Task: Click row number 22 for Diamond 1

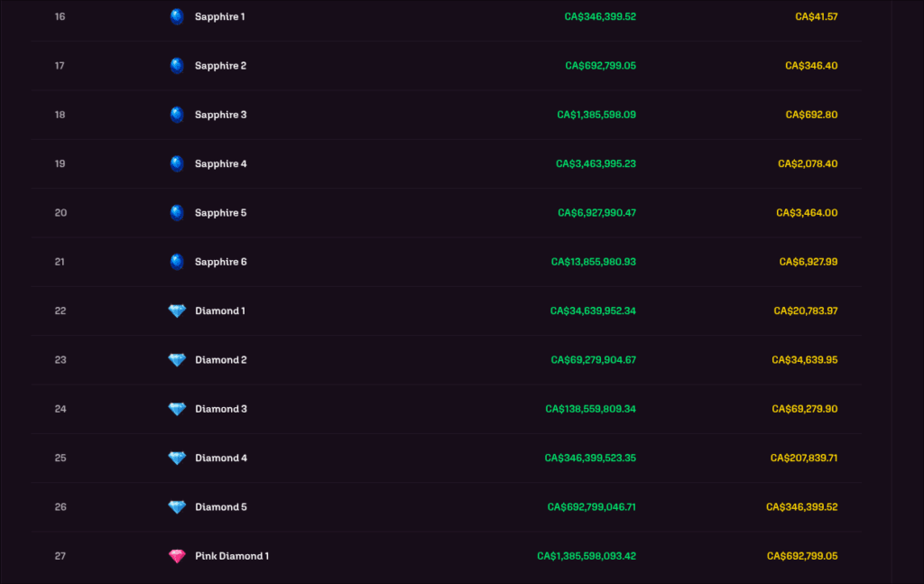Action: [60, 311]
